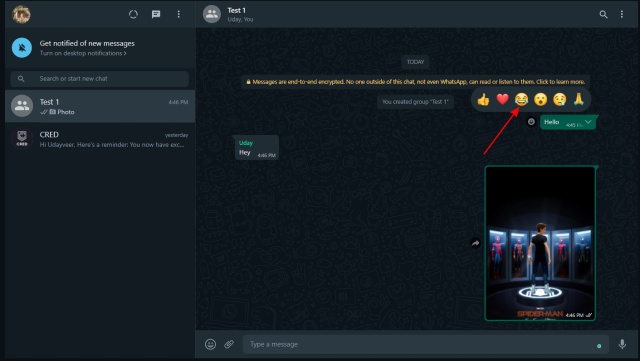Record a voice message with the microphone
This screenshot has height=361, width=640.
tap(622, 344)
